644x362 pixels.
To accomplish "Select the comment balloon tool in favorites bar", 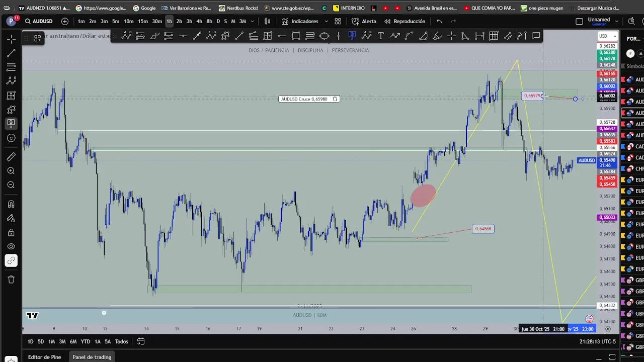I will (536, 36).
